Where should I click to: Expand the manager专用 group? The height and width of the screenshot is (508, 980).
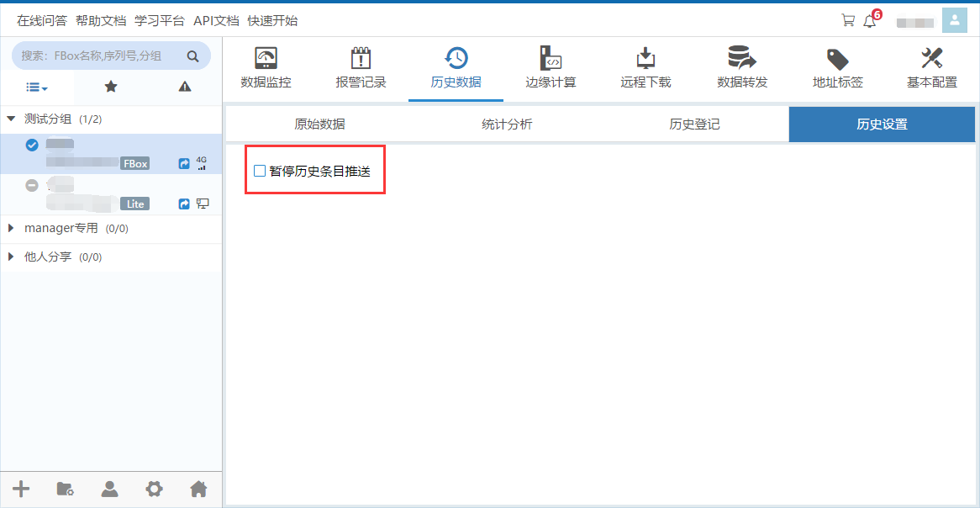[11, 228]
